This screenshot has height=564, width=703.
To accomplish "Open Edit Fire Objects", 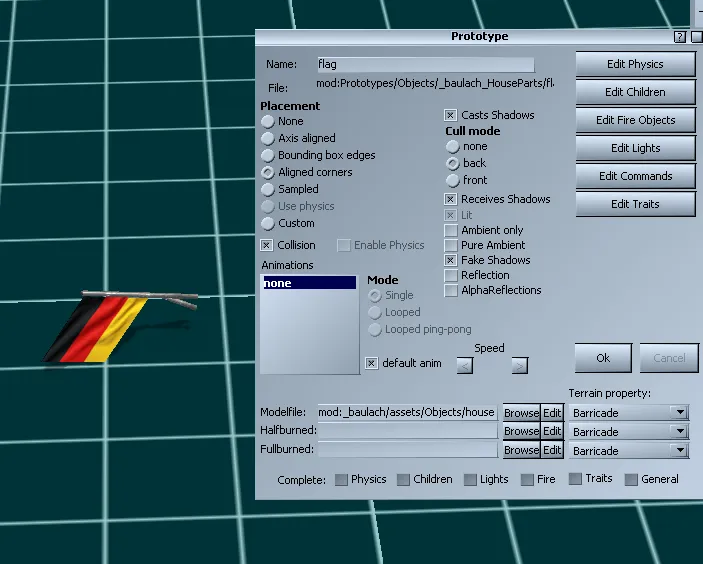I will [635, 120].
